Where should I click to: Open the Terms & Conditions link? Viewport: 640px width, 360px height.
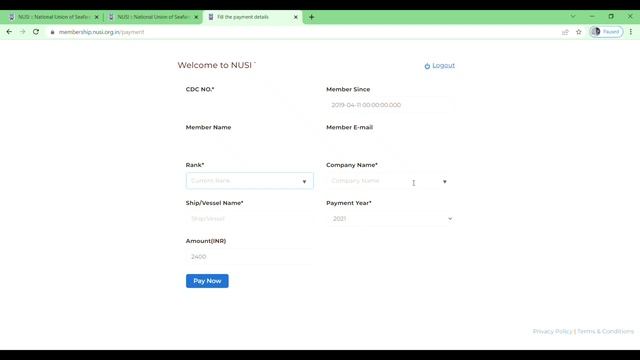[605, 331]
